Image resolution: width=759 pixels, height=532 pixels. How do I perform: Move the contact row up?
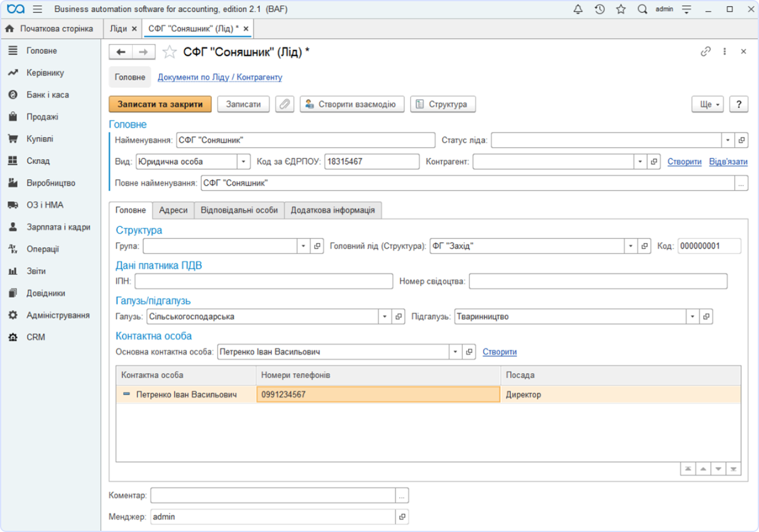click(703, 469)
